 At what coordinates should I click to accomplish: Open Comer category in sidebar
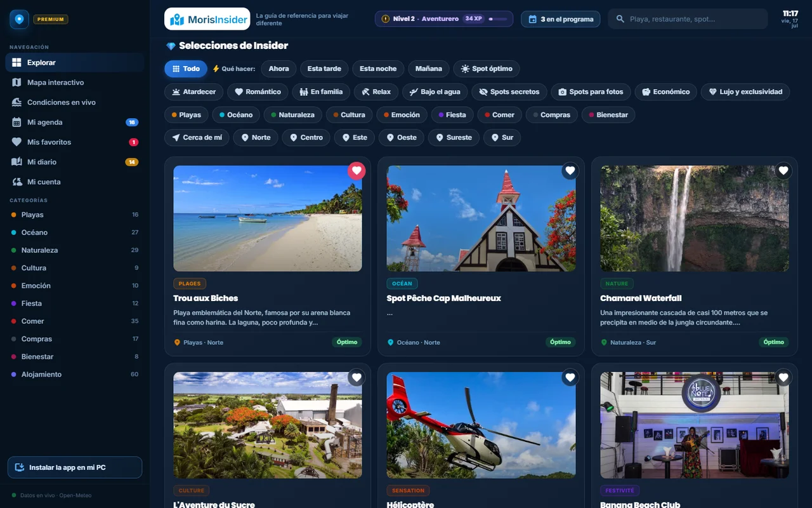(75, 321)
